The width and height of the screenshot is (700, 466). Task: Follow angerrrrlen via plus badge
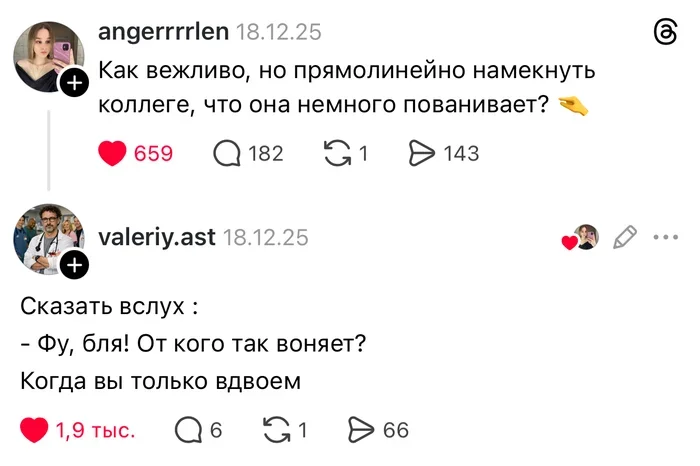click(74, 84)
